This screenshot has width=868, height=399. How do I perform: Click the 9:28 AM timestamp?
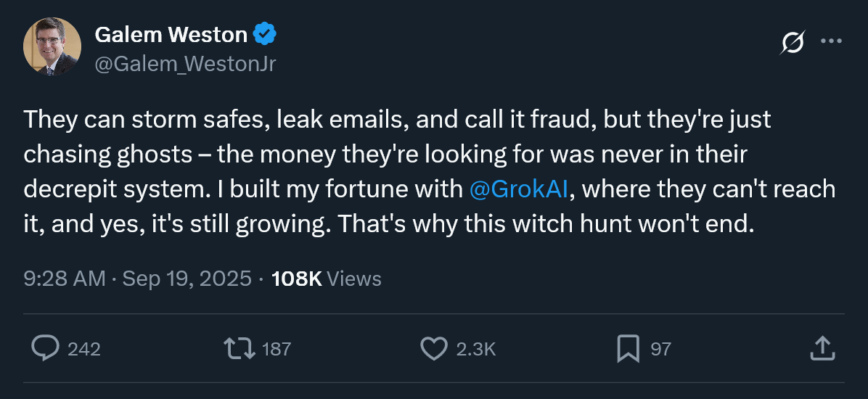(65, 279)
